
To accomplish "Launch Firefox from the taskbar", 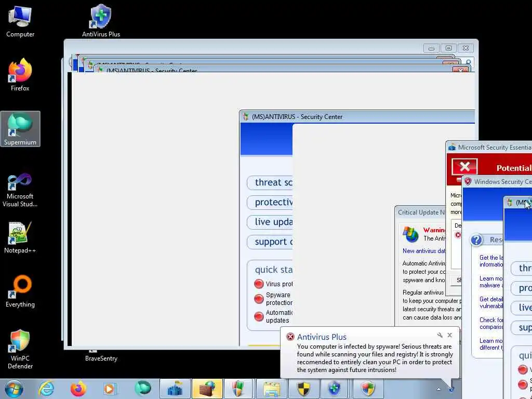I will [x=78, y=389].
